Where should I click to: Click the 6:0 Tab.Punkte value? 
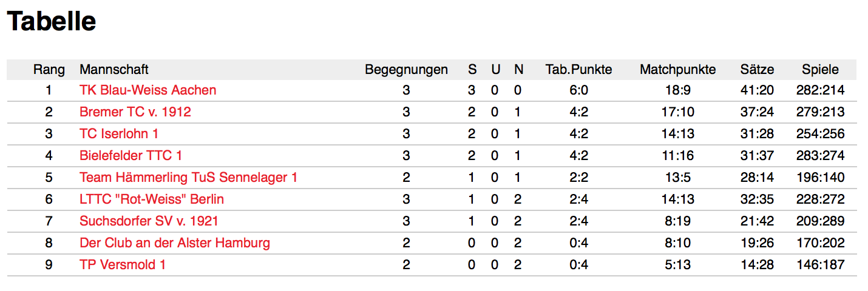click(x=578, y=90)
